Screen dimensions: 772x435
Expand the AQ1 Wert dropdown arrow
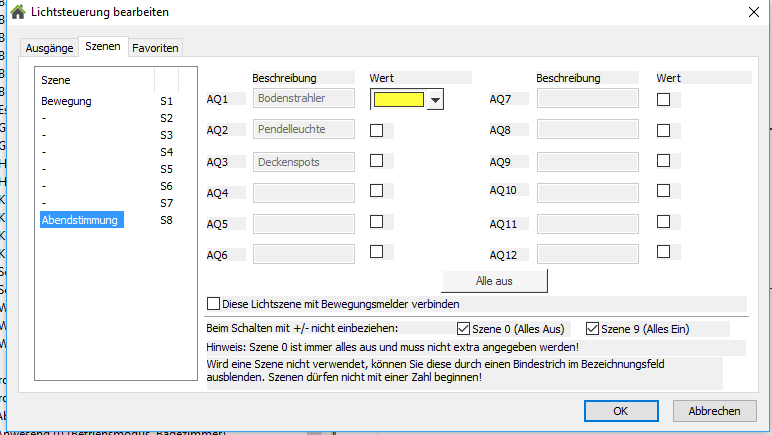point(434,99)
